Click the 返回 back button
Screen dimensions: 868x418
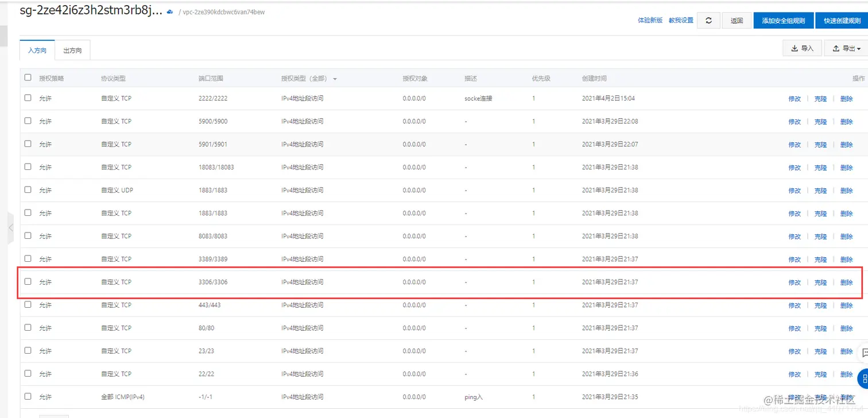click(737, 20)
